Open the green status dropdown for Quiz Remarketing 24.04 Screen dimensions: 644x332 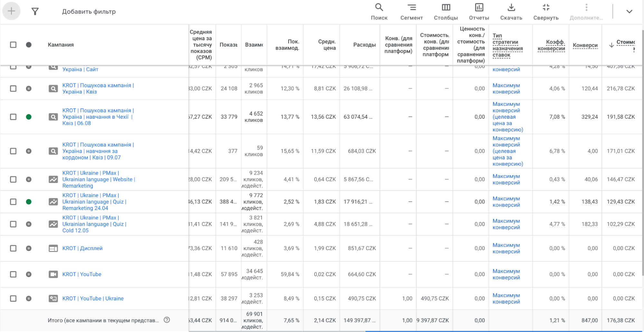29,202
